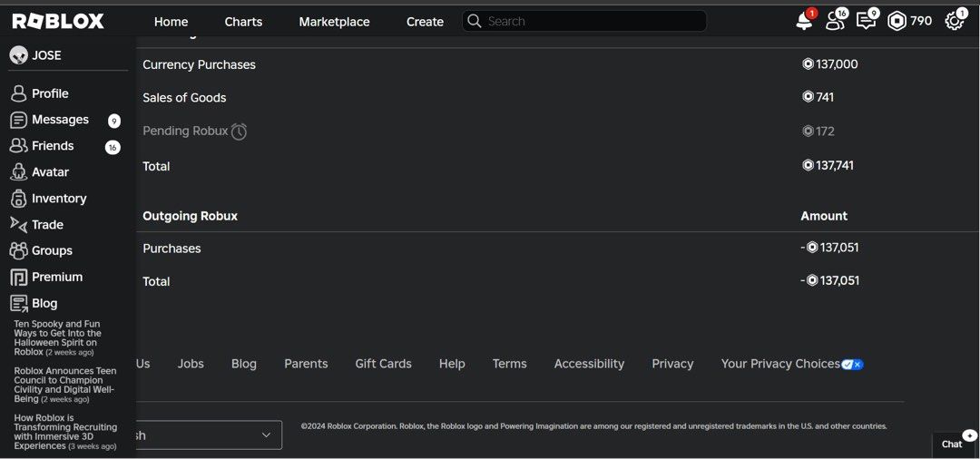Open the Create tab
This screenshot has height=459, width=980.
coord(425,21)
